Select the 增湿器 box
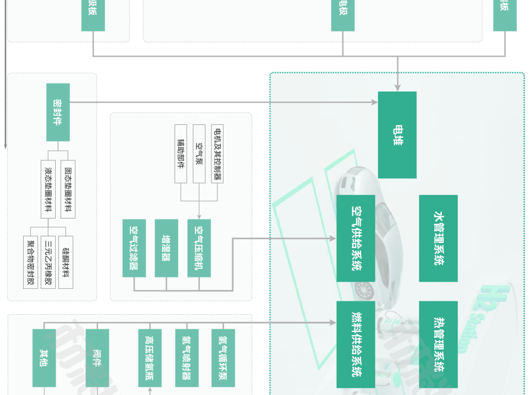532x395 pixels. coord(166,248)
